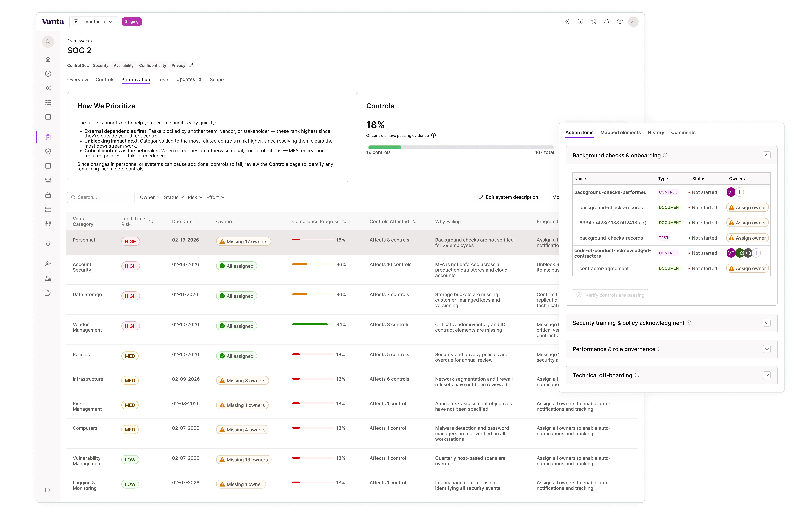
Task: Open the History tab in panel
Action: tap(656, 132)
